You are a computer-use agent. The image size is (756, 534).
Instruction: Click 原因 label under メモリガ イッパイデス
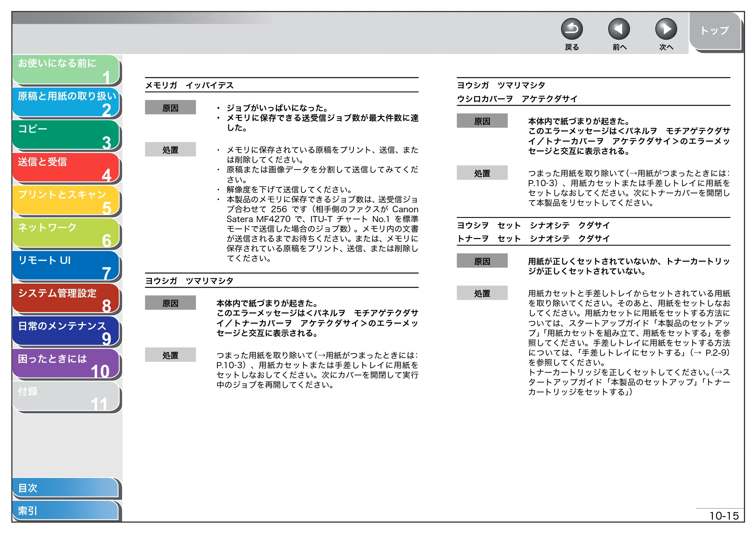point(170,108)
